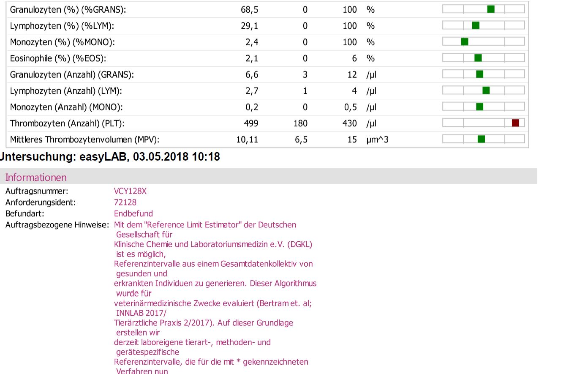Select the Monozyten (%) (%MONO) row label

(63, 42)
